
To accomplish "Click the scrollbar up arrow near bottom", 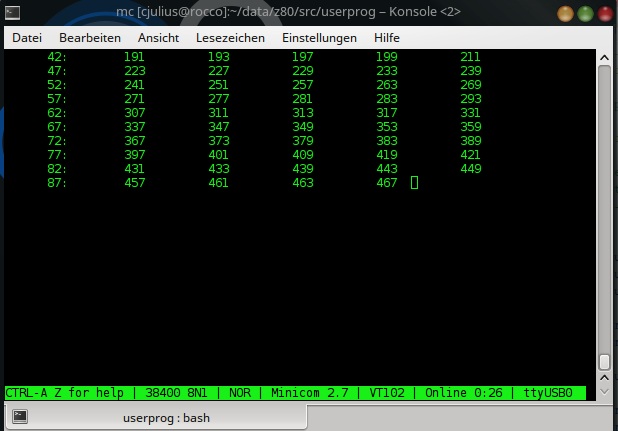I will tap(604, 378).
